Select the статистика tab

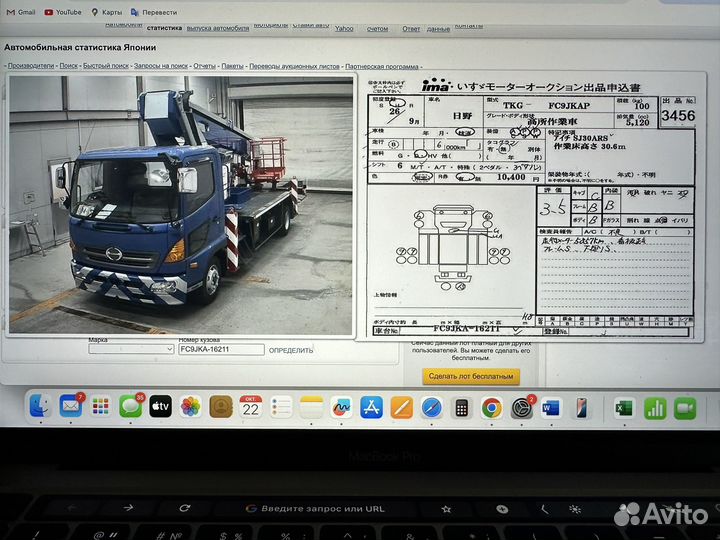click(164, 28)
